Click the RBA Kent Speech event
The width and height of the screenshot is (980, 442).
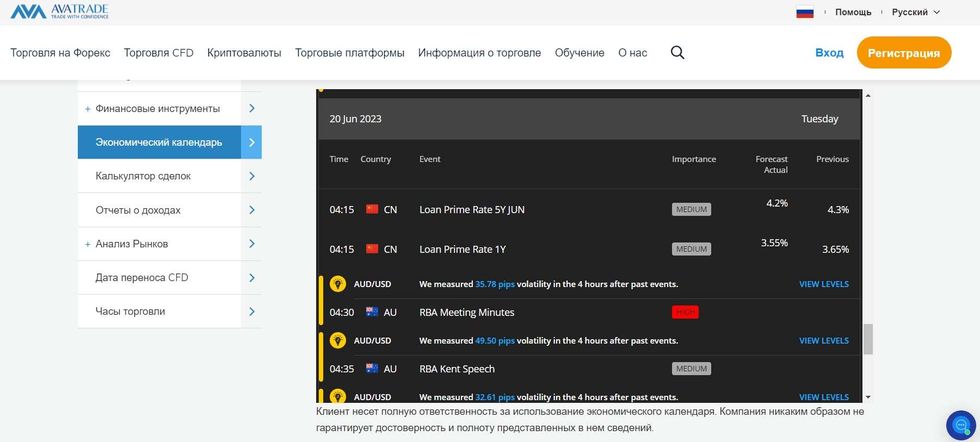tap(457, 369)
